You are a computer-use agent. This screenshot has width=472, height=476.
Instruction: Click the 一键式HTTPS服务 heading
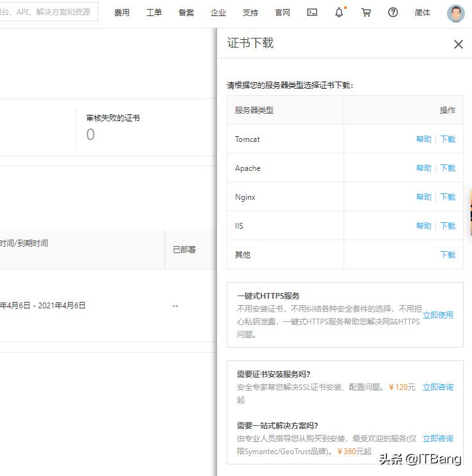click(268, 295)
